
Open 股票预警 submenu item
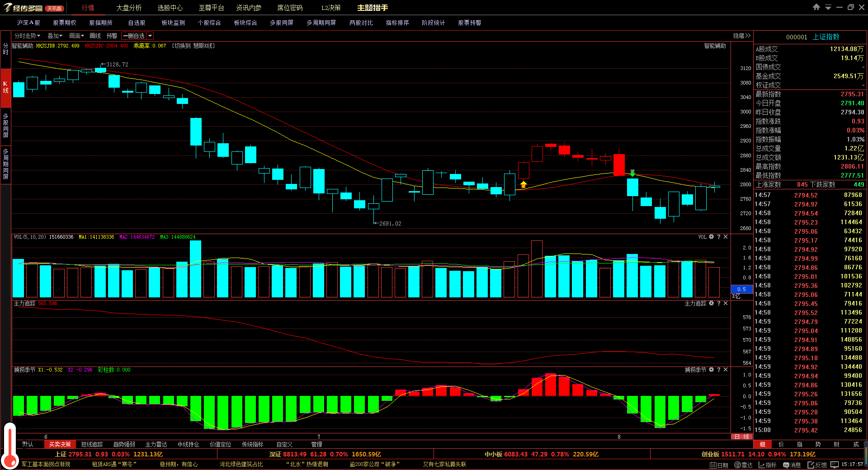click(470, 23)
